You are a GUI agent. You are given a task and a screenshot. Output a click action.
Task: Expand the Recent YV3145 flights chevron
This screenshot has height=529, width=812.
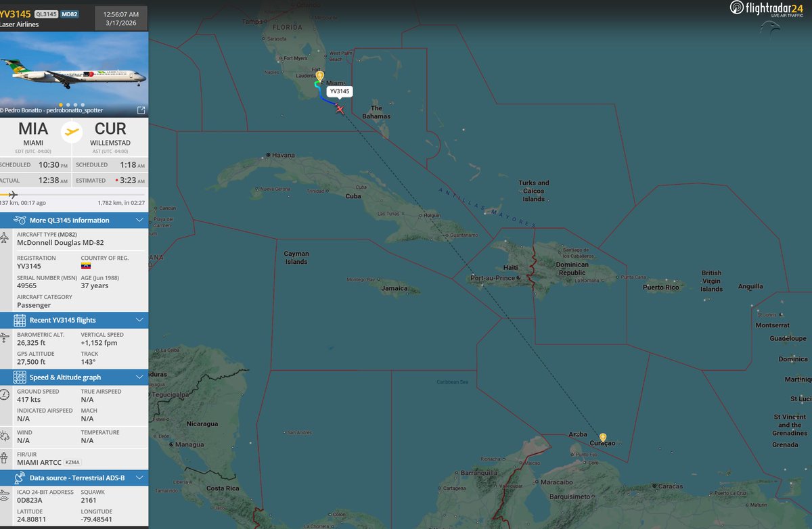point(139,320)
